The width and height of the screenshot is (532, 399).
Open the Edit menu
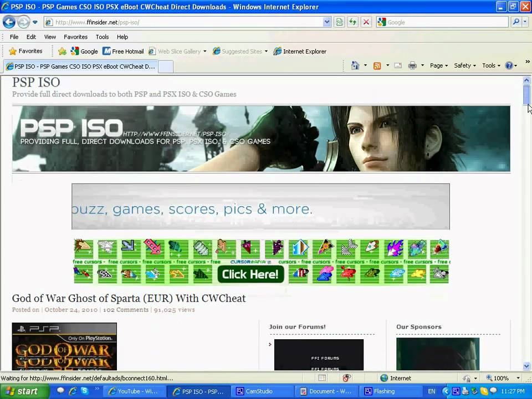[31, 37]
